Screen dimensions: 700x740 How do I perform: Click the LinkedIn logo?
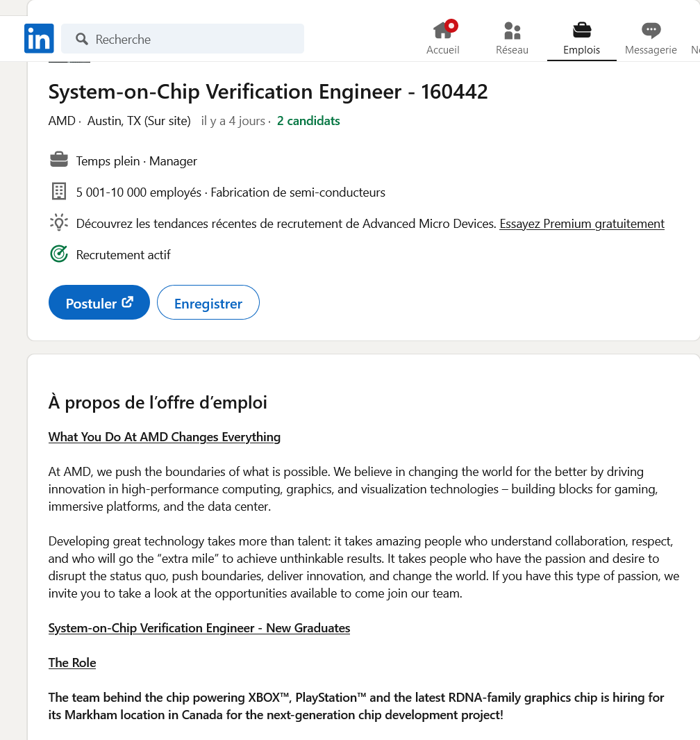pyautogui.click(x=39, y=39)
